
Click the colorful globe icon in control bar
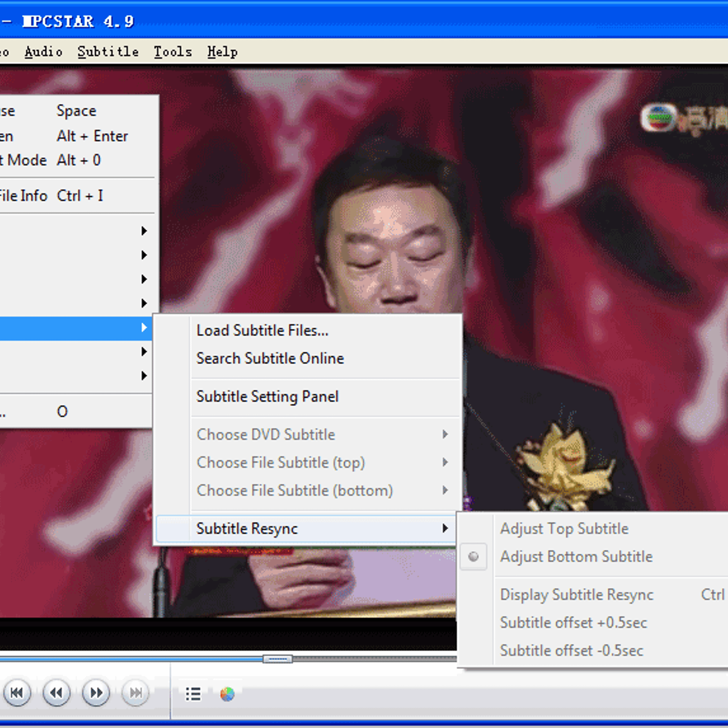tap(227, 694)
